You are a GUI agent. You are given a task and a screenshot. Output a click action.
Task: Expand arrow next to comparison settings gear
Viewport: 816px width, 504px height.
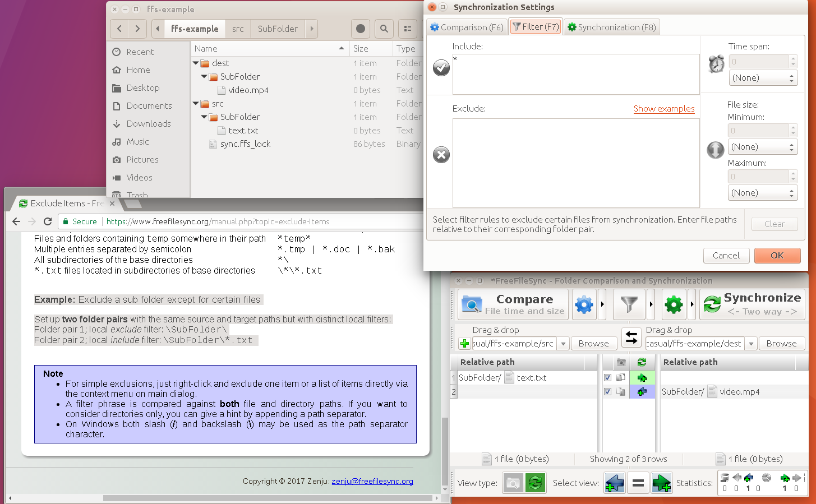click(602, 304)
